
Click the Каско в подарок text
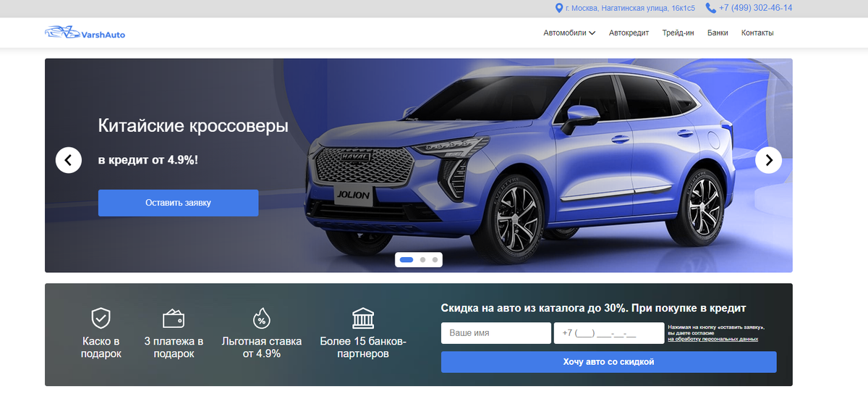pyautogui.click(x=101, y=348)
